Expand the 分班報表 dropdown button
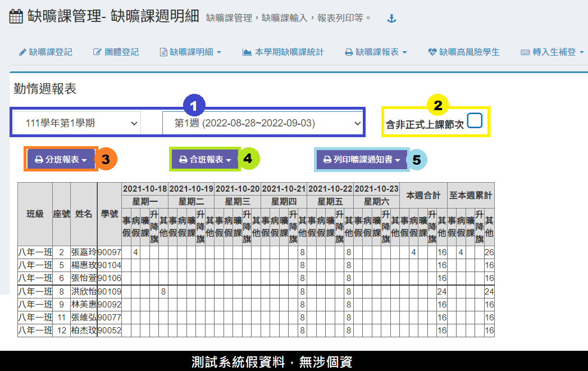 click(61, 160)
